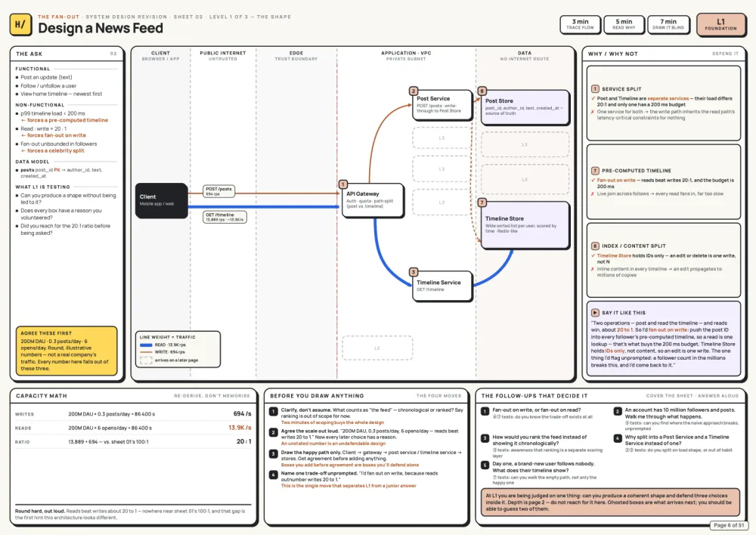Screen dimensions: 756x535
Task: Click the Before You Draw Anything title
Action: click(x=317, y=396)
